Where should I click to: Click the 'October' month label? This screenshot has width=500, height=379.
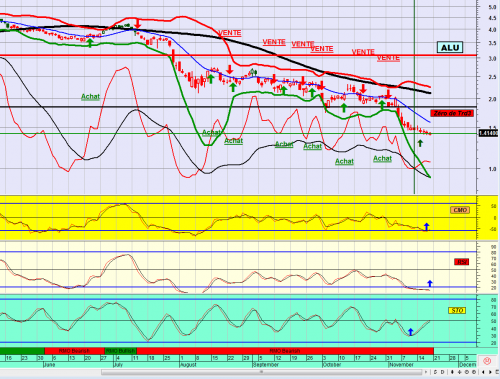pos(332,365)
